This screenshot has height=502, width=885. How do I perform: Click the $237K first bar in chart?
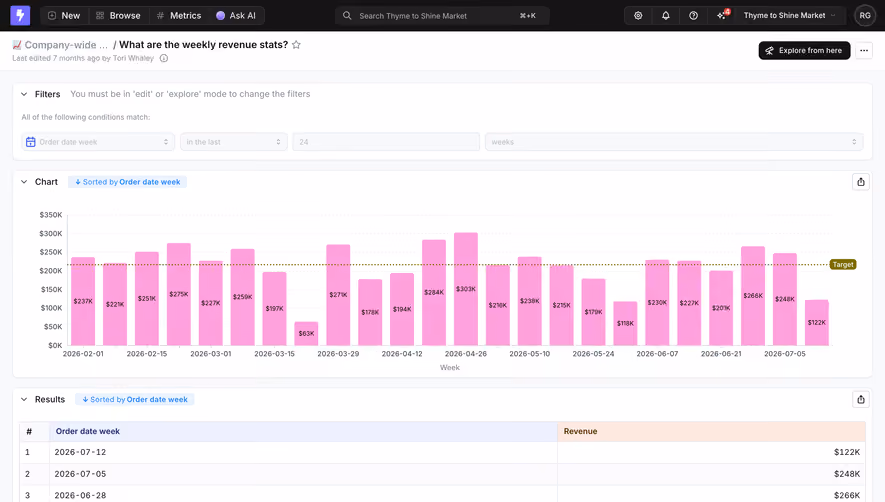click(x=83, y=302)
